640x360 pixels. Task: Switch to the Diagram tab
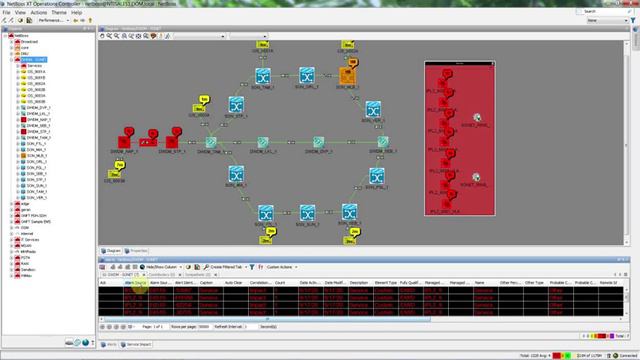click(111, 251)
